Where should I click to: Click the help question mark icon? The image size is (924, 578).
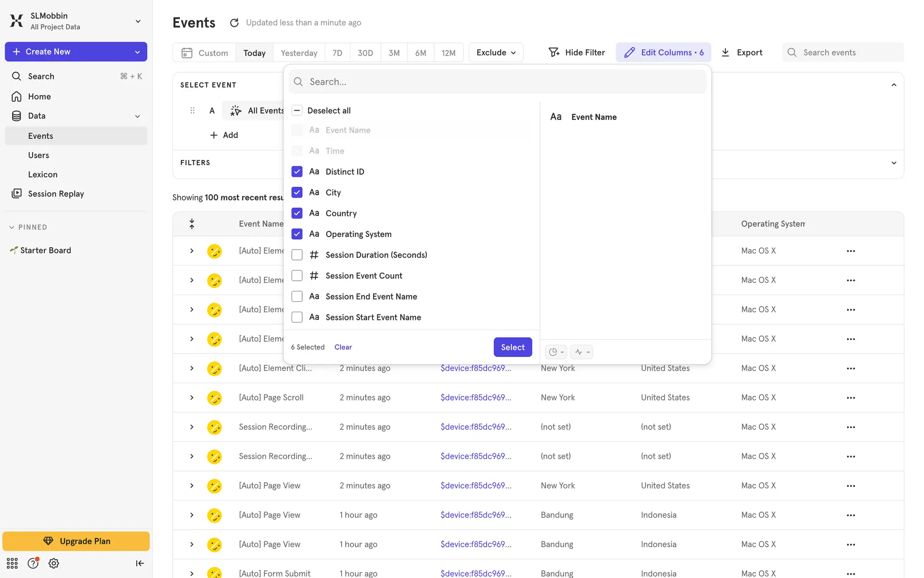[x=33, y=563]
